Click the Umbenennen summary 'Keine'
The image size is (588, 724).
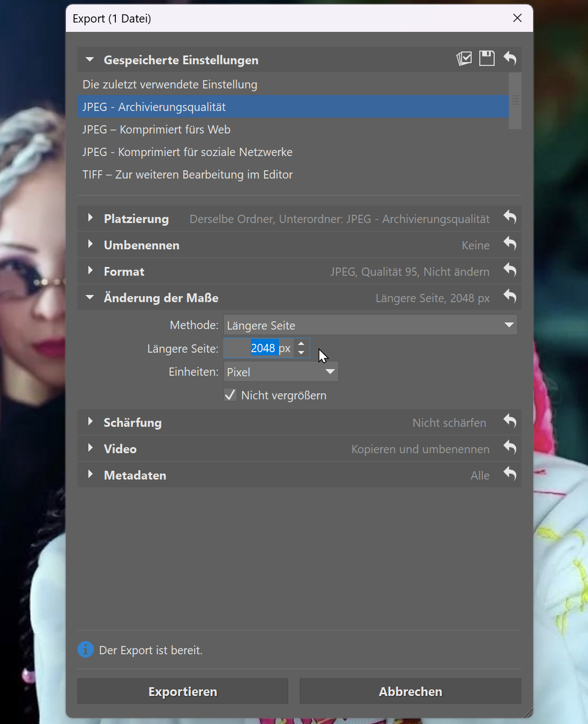click(x=475, y=246)
